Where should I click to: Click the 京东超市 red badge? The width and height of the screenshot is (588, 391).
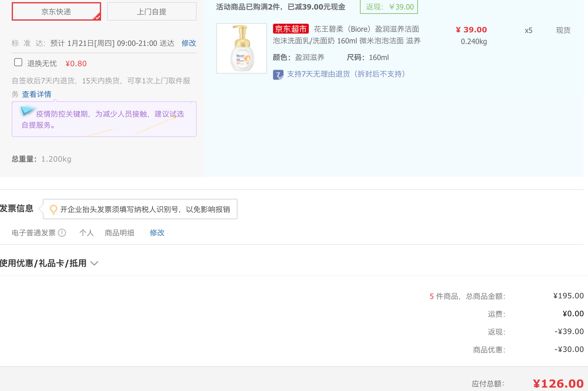[291, 29]
